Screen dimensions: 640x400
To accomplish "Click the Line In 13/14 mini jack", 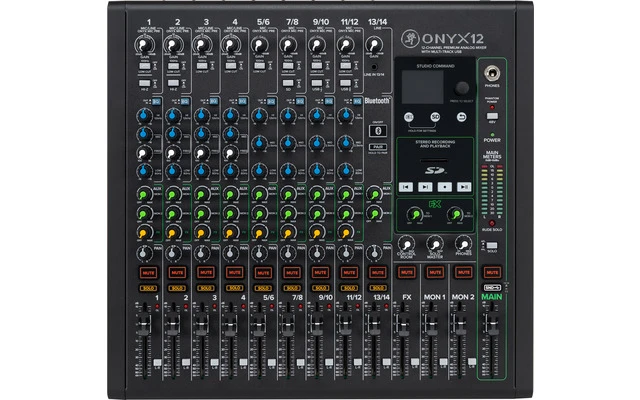I will pos(374,67).
